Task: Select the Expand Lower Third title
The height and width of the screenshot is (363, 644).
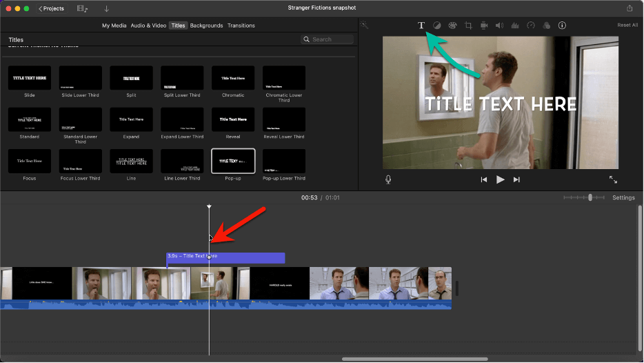Action: tap(182, 119)
